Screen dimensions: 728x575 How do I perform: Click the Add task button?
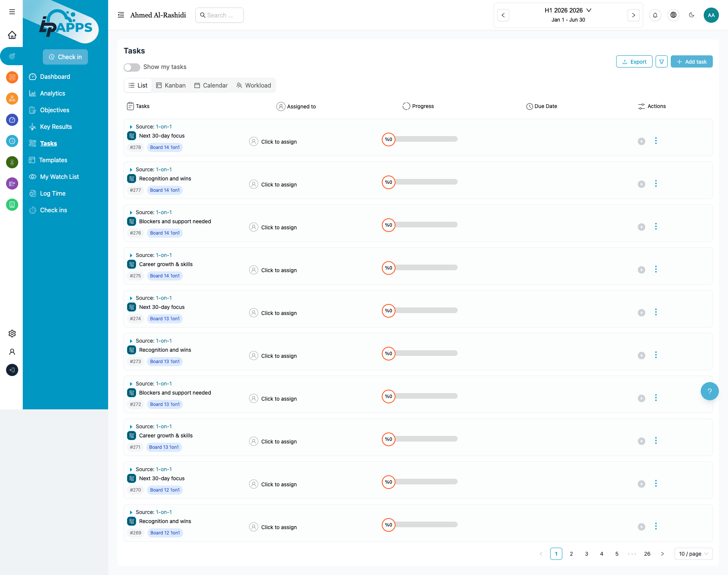tap(691, 61)
